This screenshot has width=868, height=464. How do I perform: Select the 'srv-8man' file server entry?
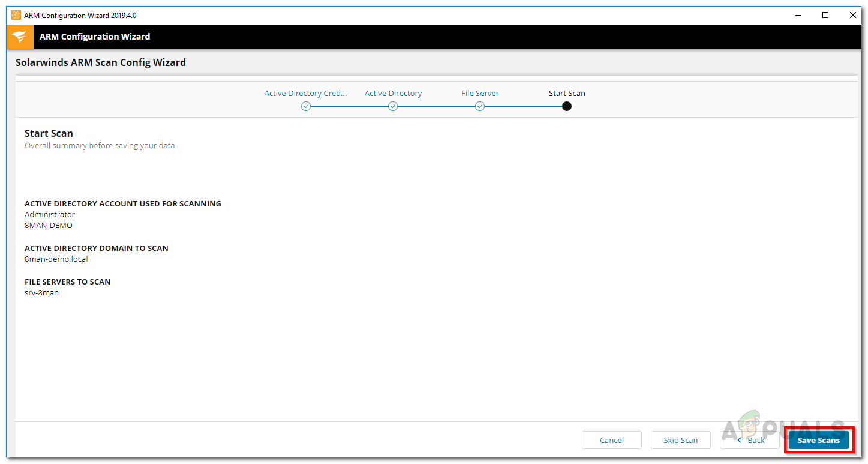pos(41,293)
